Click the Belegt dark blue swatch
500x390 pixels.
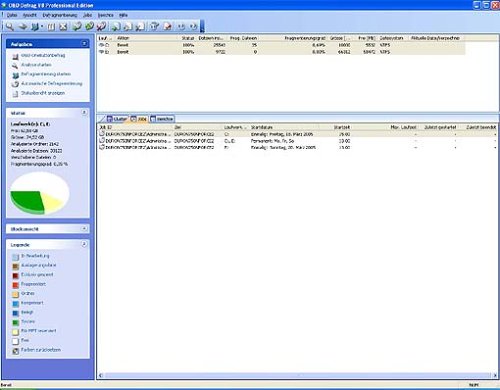[15, 313]
